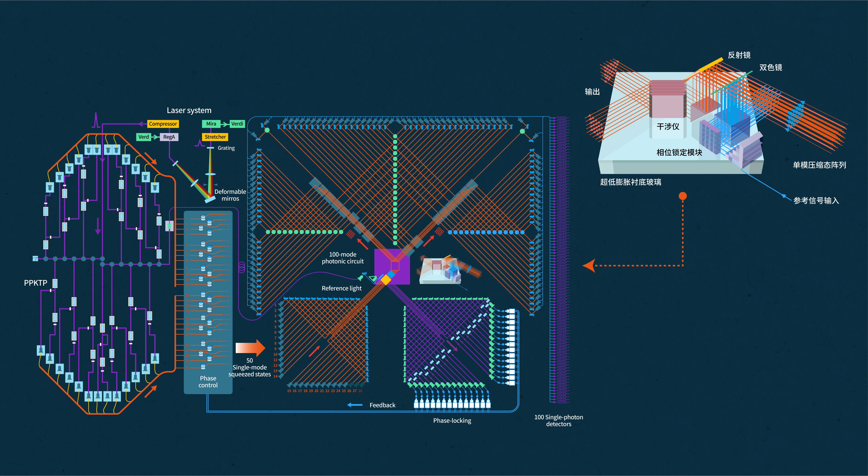Click the '100-mode photonic circuit' label
Viewport: 868px width, 476px height.
pyautogui.click(x=343, y=258)
